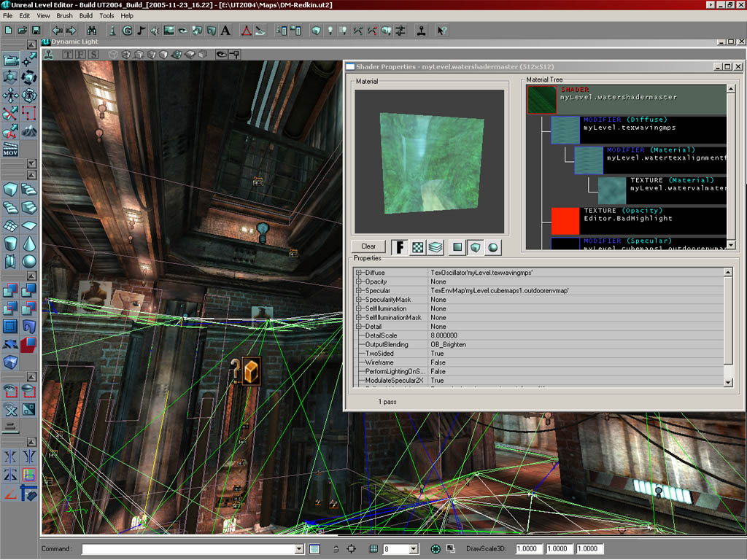
Task: Open the Command history dropdown
Action: click(x=299, y=549)
